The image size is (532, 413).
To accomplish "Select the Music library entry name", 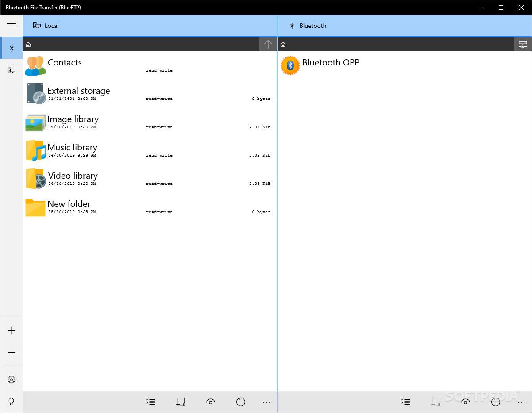I will click(x=73, y=147).
